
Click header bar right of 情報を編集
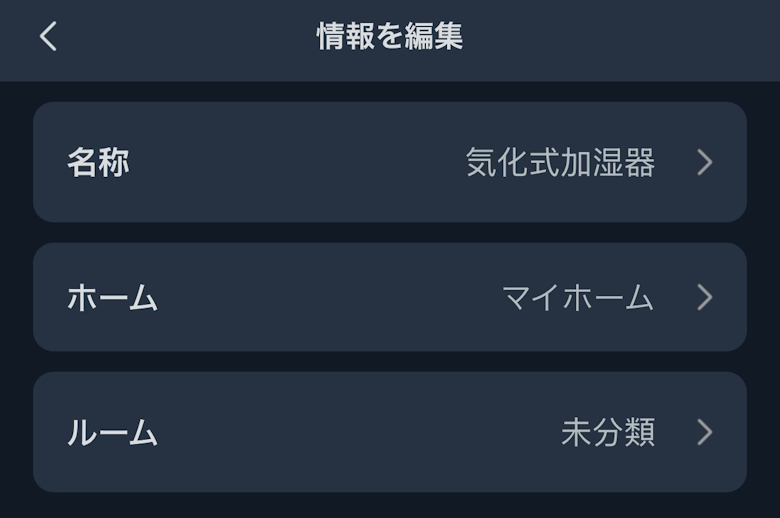tap(620, 37)
